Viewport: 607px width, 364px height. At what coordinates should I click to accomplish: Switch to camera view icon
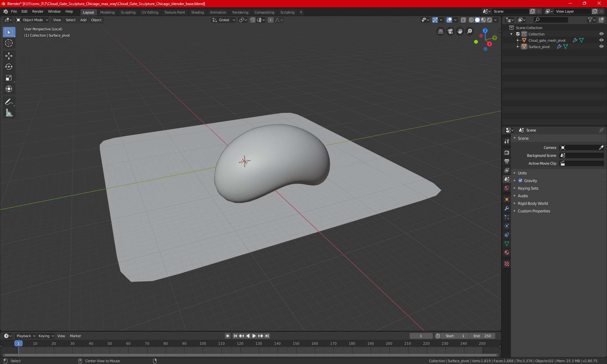450,31
